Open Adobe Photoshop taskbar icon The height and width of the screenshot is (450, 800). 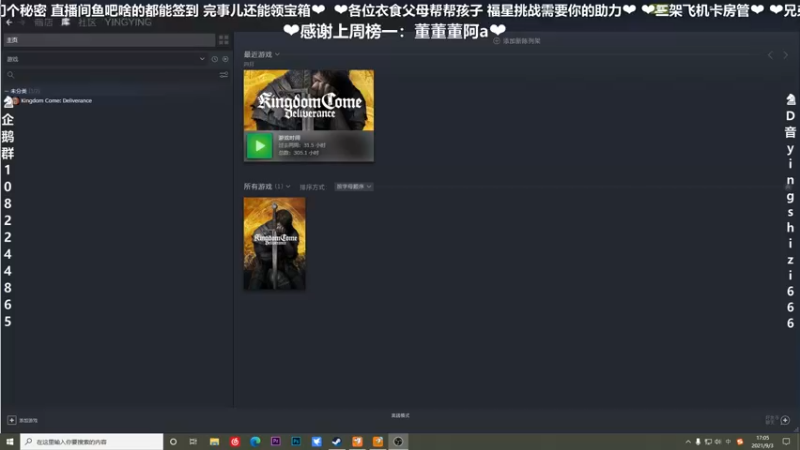296,441
